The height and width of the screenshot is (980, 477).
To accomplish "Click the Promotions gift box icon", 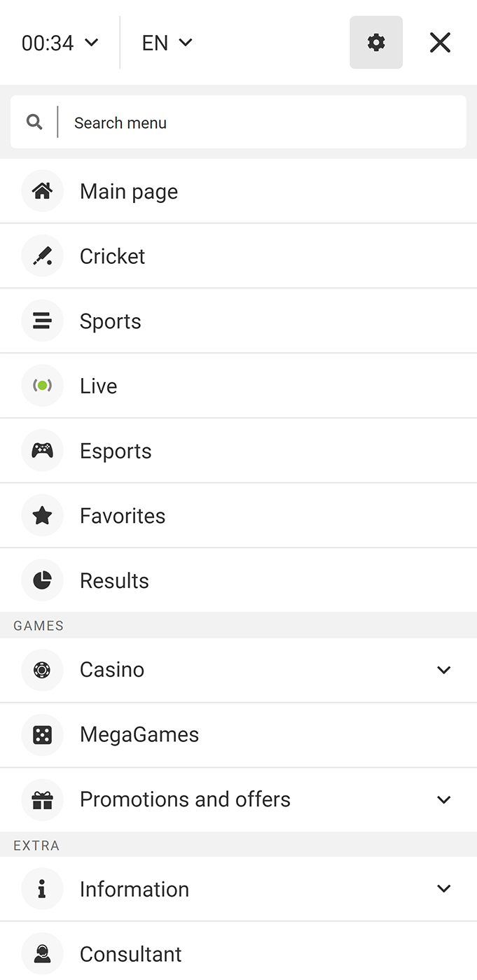I will 42,799.
